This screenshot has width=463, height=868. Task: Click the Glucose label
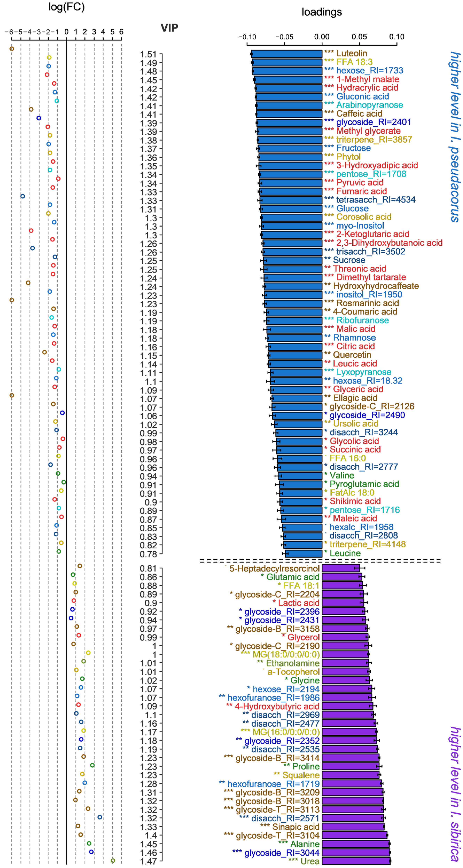(x=352, y=208)
